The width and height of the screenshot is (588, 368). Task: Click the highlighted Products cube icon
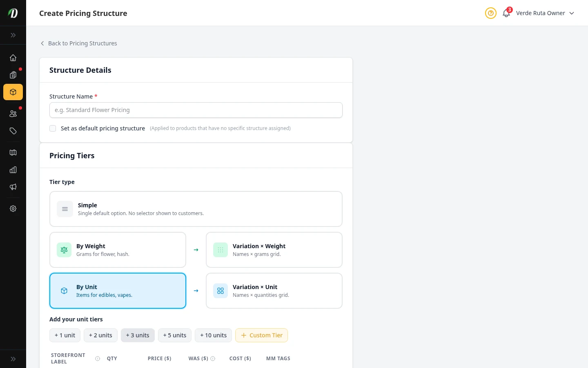point(13,92)
